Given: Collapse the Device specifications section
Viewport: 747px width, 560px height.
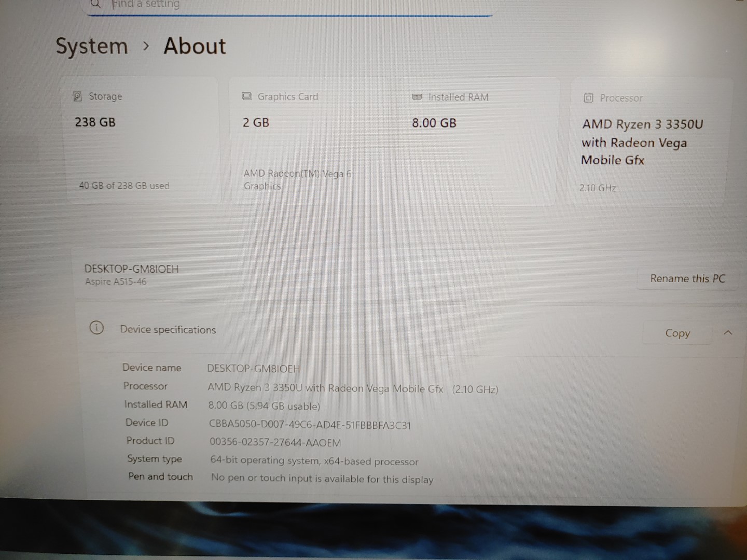Looking at the screenshot, I should coord(728,332).
